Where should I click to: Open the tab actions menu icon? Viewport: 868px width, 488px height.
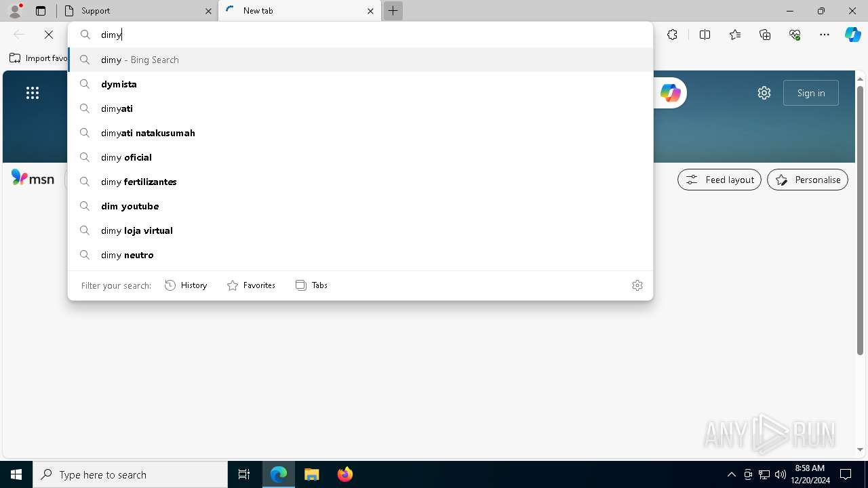(41, 11)
